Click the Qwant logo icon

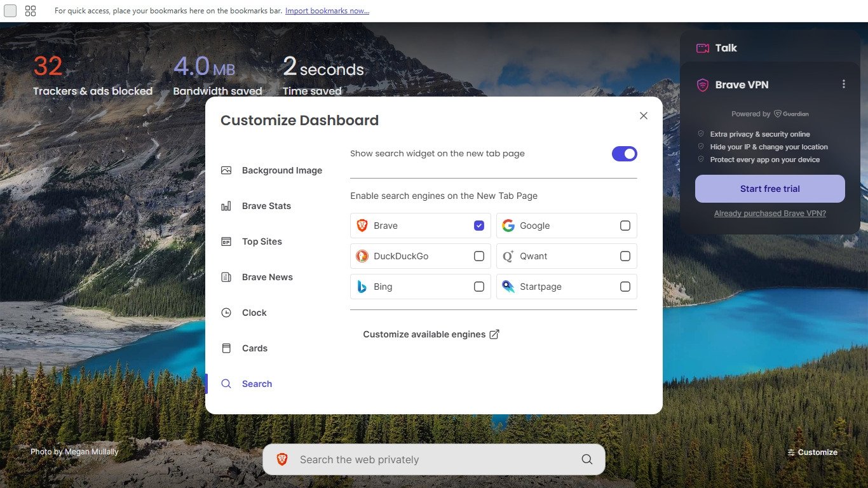(508, 256)
